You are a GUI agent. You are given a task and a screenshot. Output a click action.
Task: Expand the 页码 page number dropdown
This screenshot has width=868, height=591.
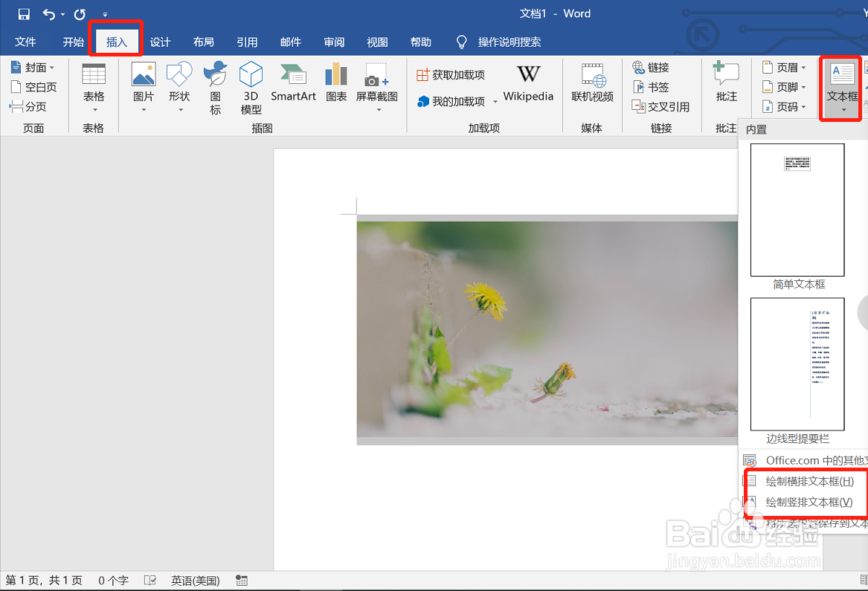tap(787, 106)
